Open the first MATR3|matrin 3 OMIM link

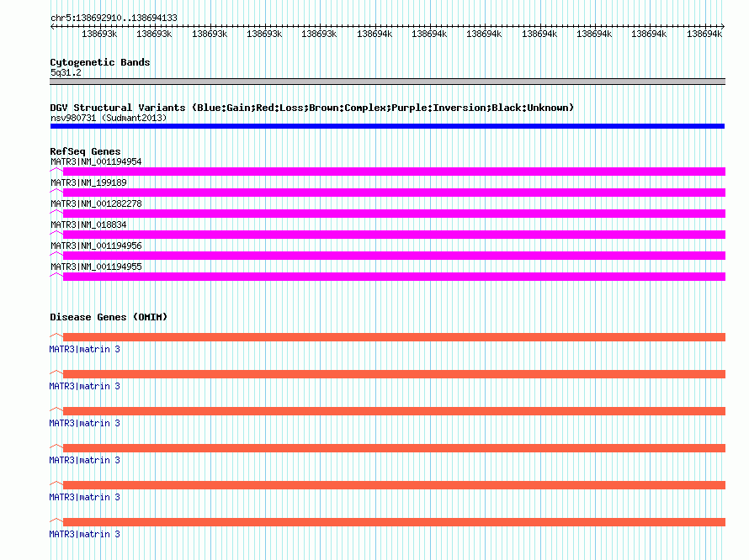pyautogui.click(x=84, y=350)
